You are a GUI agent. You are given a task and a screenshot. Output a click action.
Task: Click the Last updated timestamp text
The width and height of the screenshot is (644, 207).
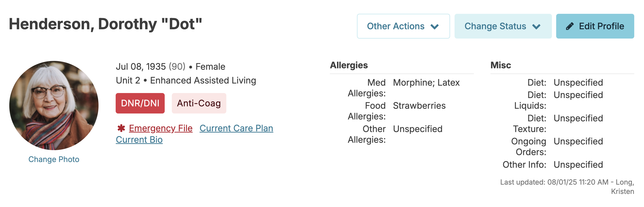(x=567, y=187)
